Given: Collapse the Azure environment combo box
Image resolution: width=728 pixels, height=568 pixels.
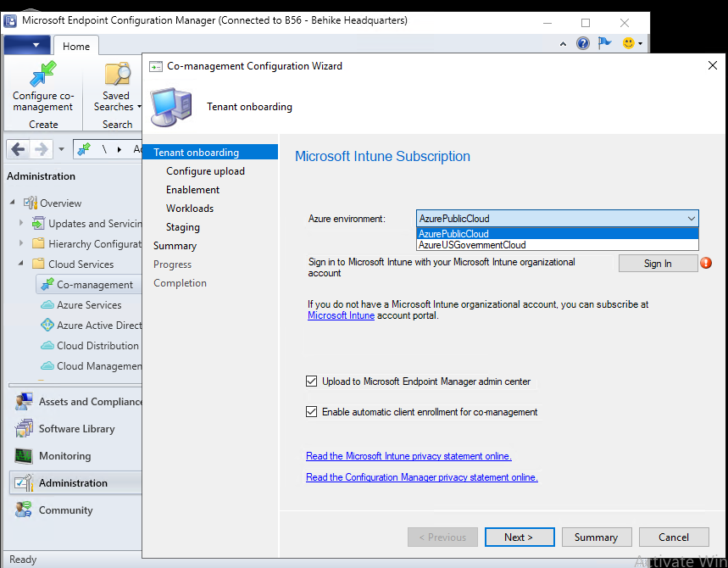Looking at the screenshot, I should [690, 219].
